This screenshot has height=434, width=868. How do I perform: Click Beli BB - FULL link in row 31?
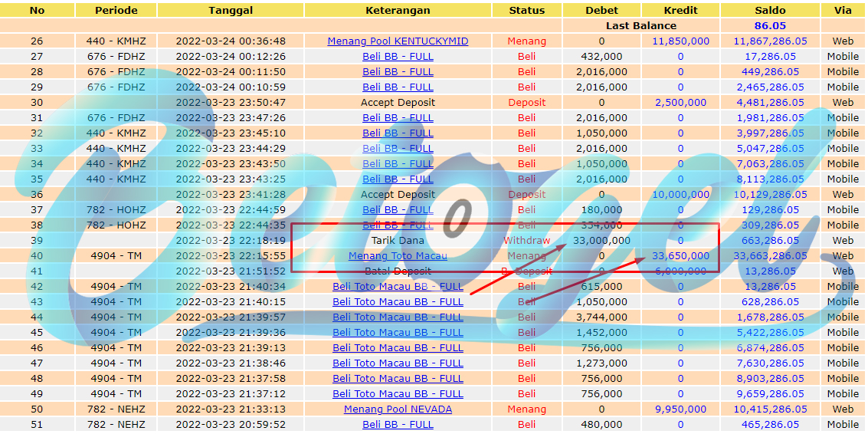[398, 117]
